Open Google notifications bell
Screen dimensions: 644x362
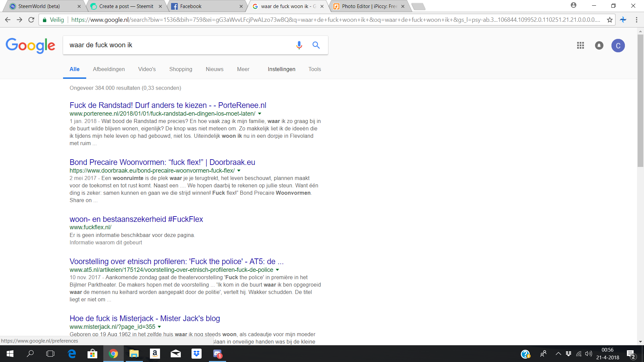599,45
